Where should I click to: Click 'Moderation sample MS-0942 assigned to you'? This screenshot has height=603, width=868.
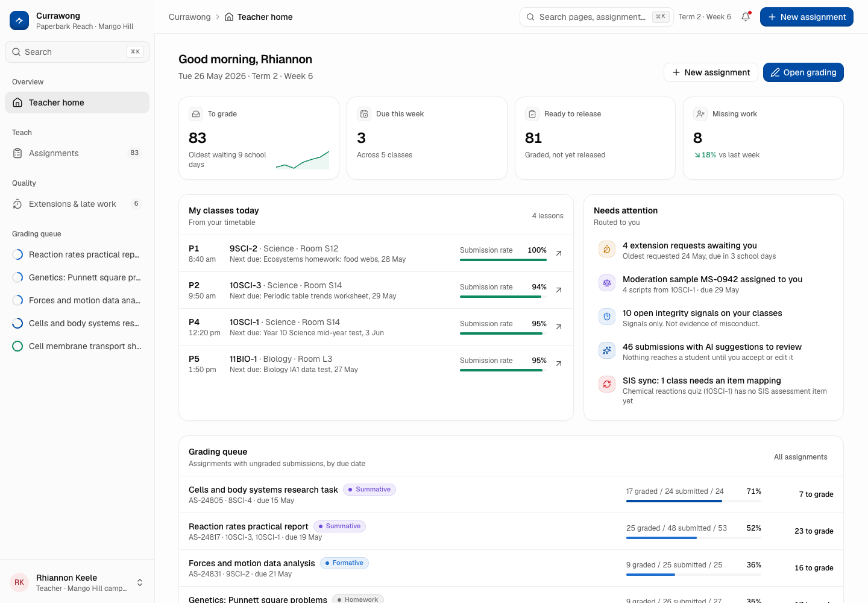(712, 279)
